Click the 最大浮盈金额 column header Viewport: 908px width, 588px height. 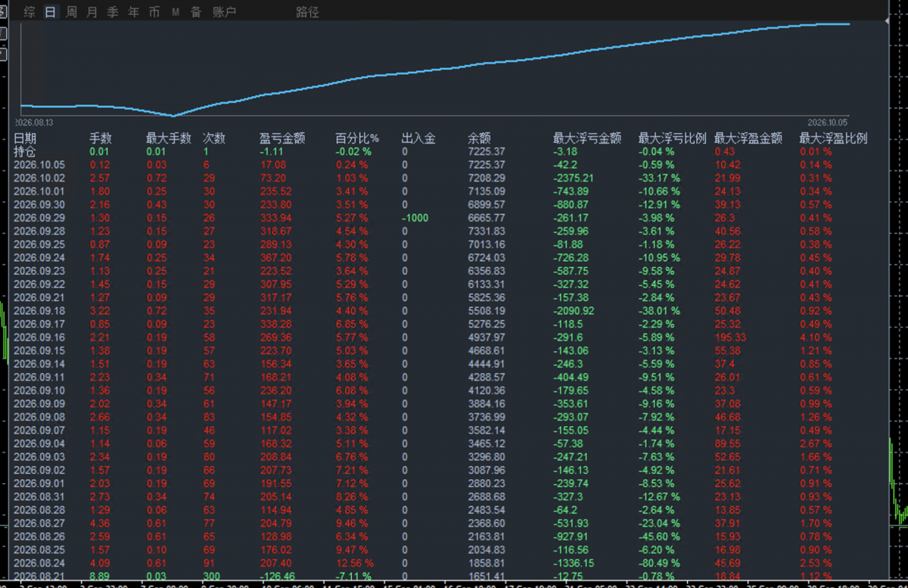pos(748,138)
